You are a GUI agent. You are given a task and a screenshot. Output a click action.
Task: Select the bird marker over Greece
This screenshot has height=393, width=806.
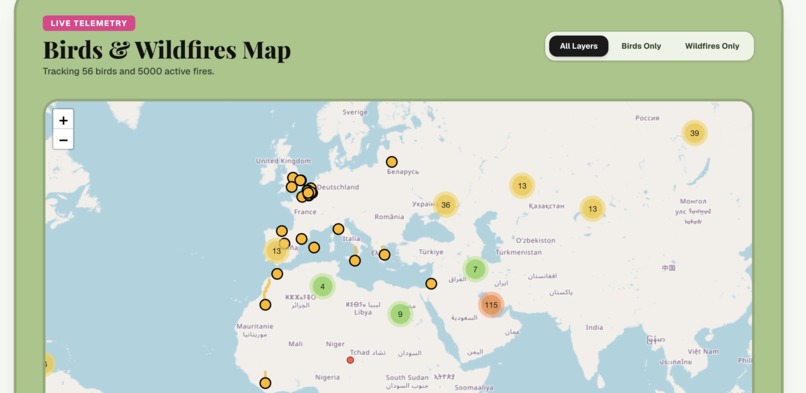coord(384,255)
